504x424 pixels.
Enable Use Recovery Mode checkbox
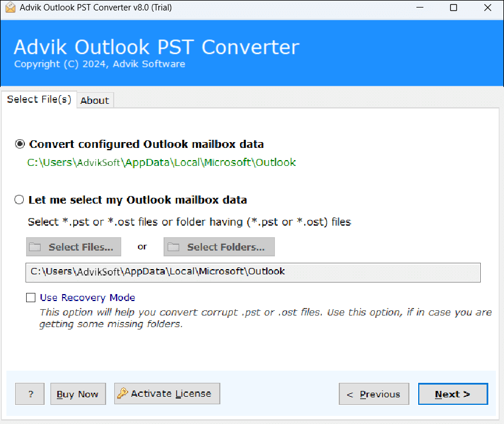pyautogui.click(x=31, y=298)
